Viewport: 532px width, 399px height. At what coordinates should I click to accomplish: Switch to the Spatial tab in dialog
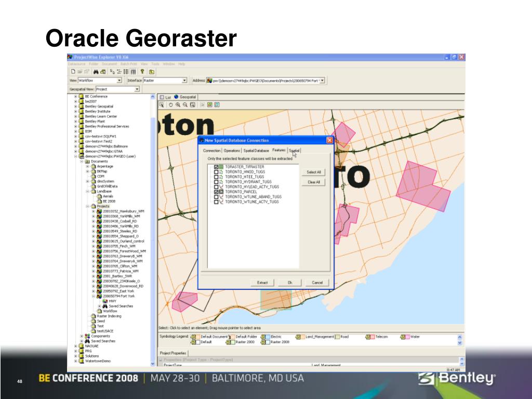coord(294,150)
